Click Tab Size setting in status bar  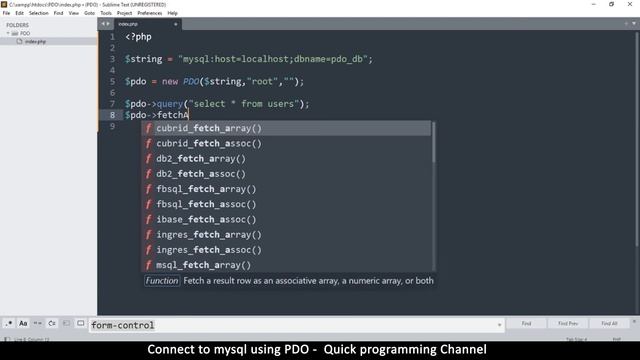(x=576, y=339)
